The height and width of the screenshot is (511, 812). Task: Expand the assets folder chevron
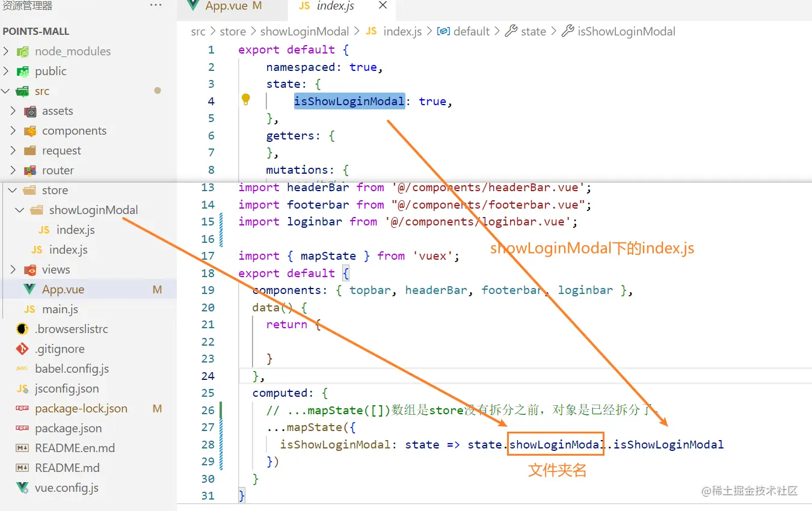(13, 111)
